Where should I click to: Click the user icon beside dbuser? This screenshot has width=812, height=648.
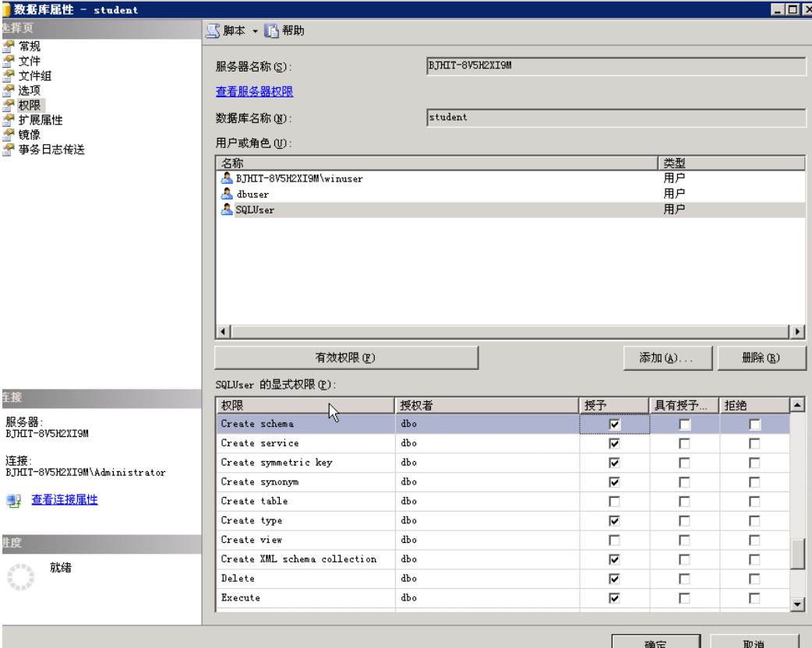pos(226,194)
